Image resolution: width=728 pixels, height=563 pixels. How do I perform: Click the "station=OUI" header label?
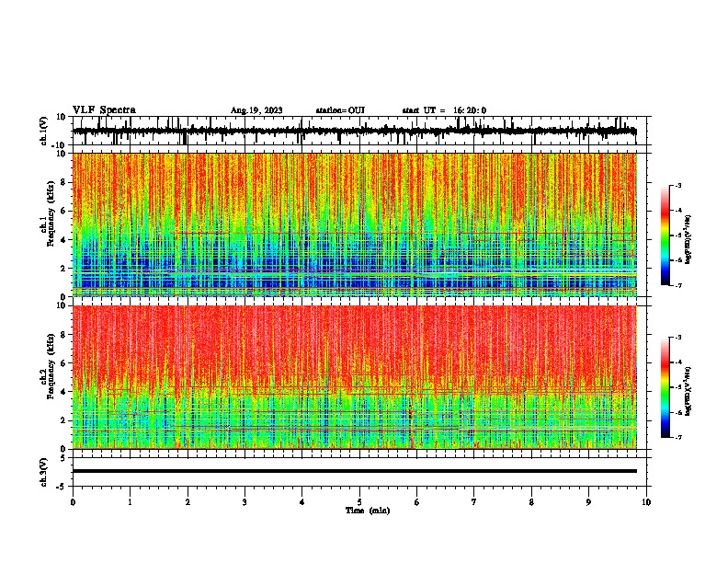340,110
